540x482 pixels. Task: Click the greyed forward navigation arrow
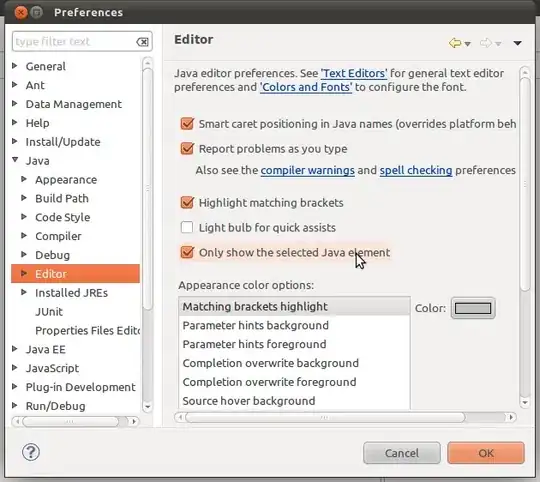tap(486, 43)
